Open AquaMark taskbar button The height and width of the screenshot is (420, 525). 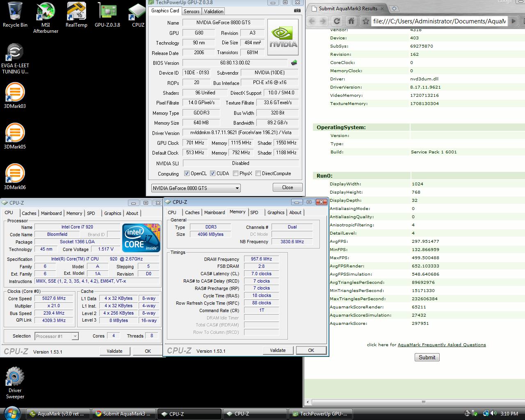point(57,414)
